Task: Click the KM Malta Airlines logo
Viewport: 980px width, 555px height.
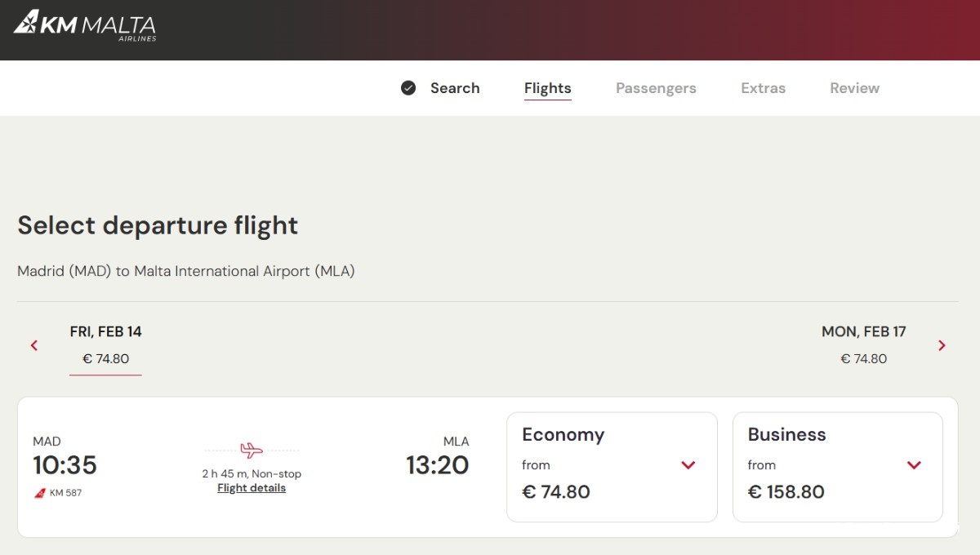Action: pos(85,27)
